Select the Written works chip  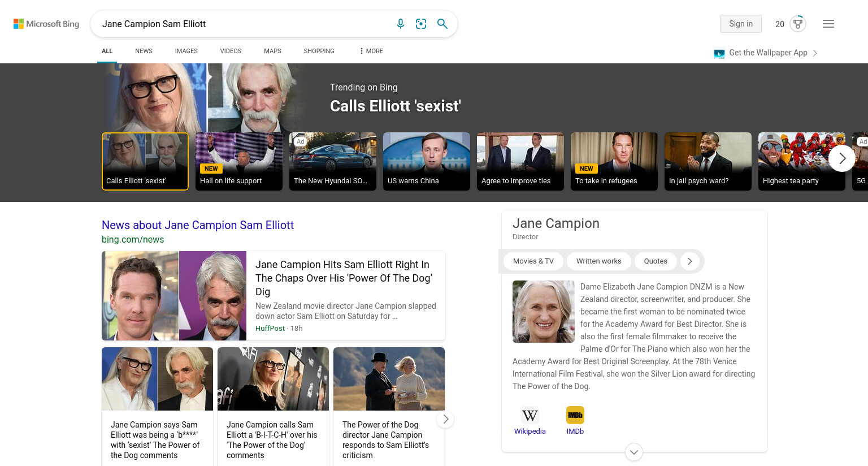(x=599, y=261)
